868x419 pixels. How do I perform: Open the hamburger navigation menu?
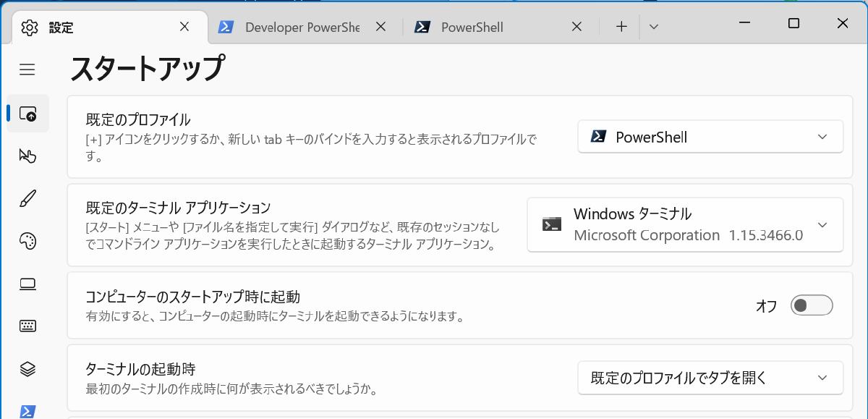pyautogui.click(x=27, y=69)
